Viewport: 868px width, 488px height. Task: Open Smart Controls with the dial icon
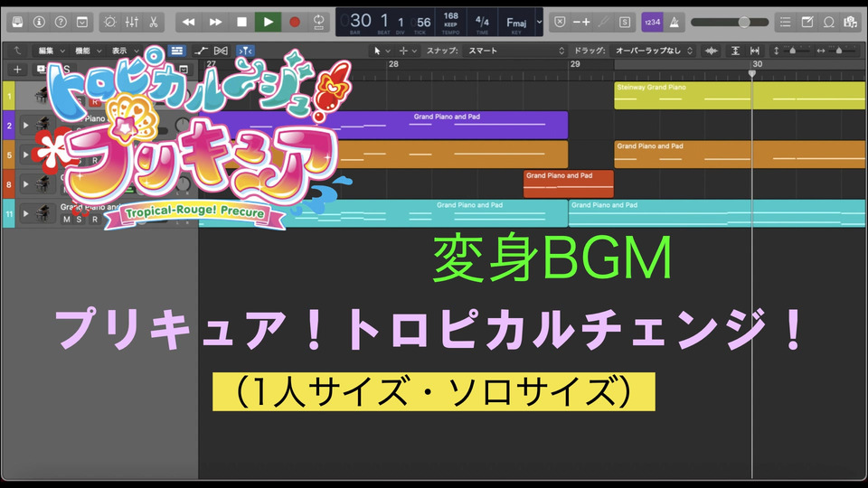click(x=110, y=22)
